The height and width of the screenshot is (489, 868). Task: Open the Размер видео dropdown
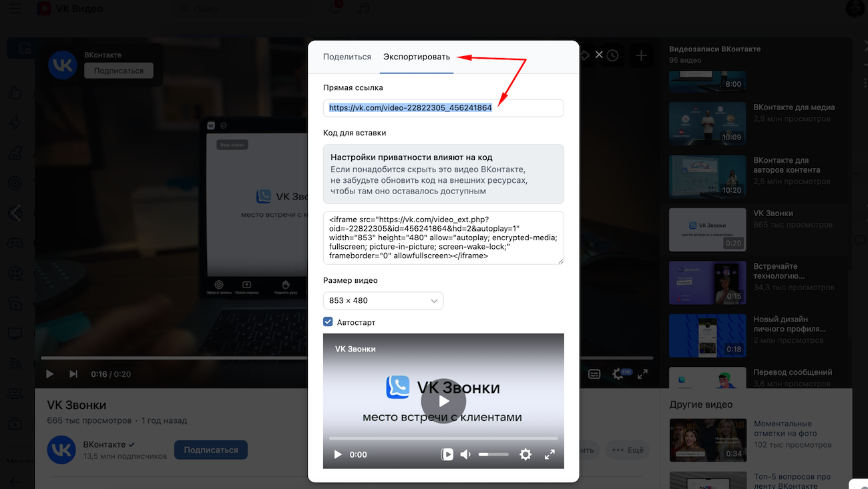[383, 300]
